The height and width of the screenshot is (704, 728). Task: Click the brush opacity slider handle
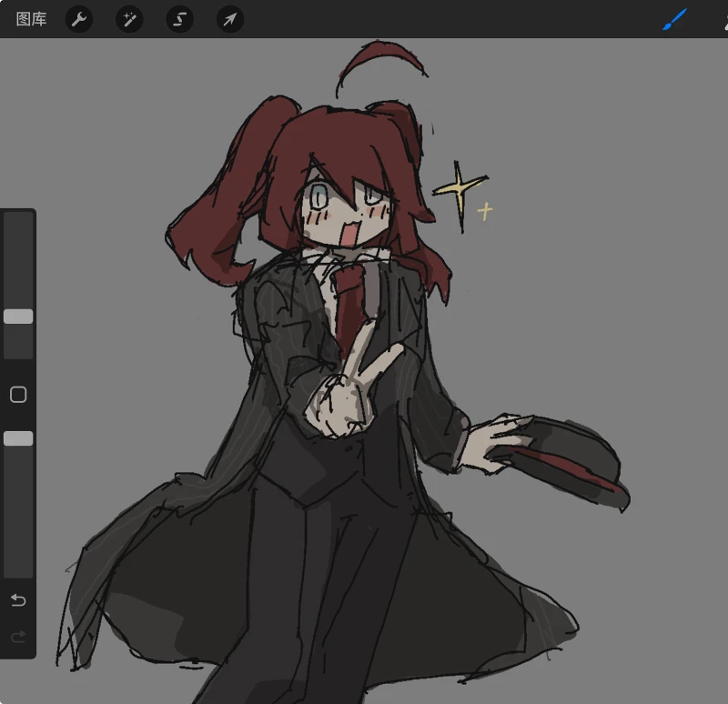pyautogui.click(x=18, y=438)
